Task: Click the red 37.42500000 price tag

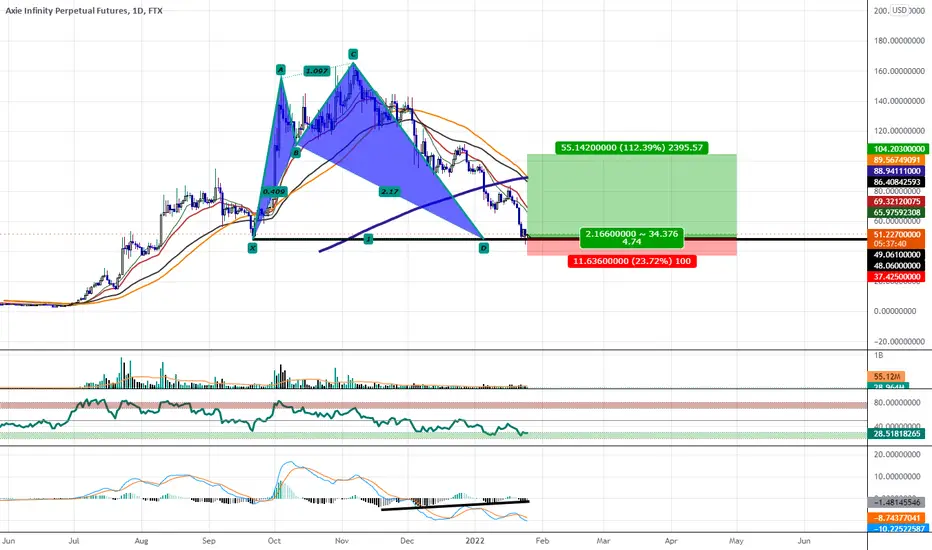Action: 896,276
